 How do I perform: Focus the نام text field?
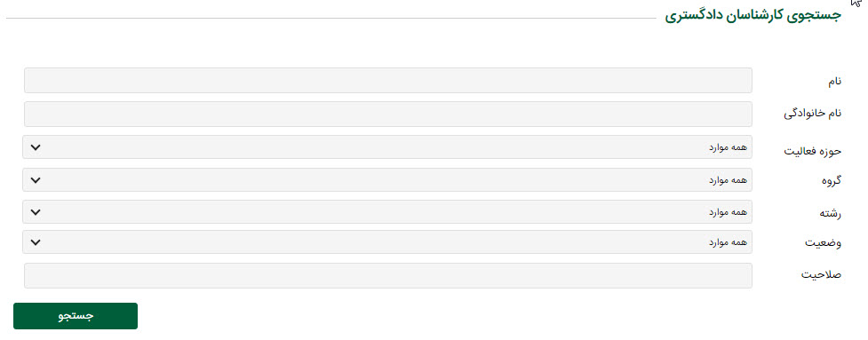[388, 80]
